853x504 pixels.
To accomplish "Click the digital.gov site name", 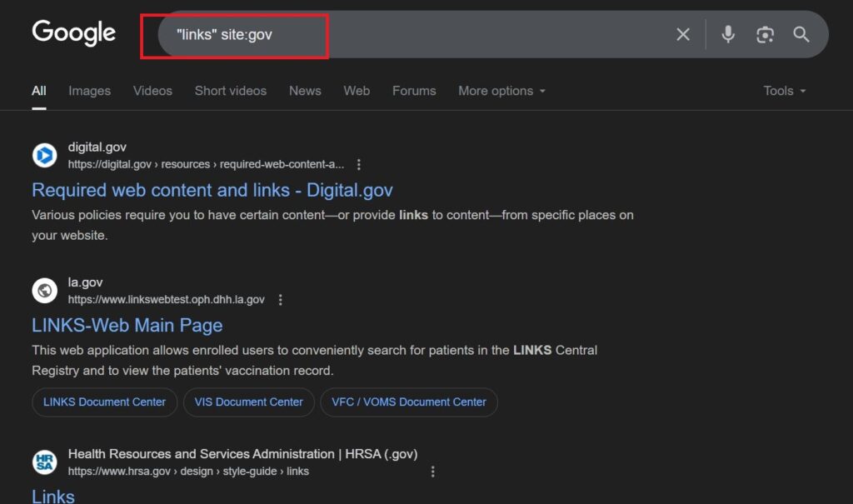I will [x=97, y=147].
